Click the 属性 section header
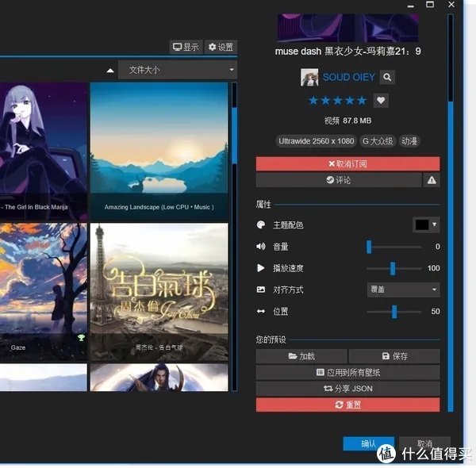 pos(263,205)
